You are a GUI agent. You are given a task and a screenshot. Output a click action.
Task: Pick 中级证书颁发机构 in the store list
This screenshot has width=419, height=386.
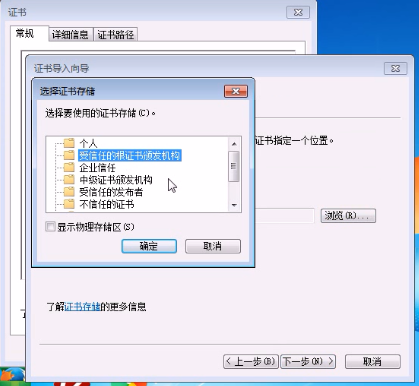[x=116, y=180]
